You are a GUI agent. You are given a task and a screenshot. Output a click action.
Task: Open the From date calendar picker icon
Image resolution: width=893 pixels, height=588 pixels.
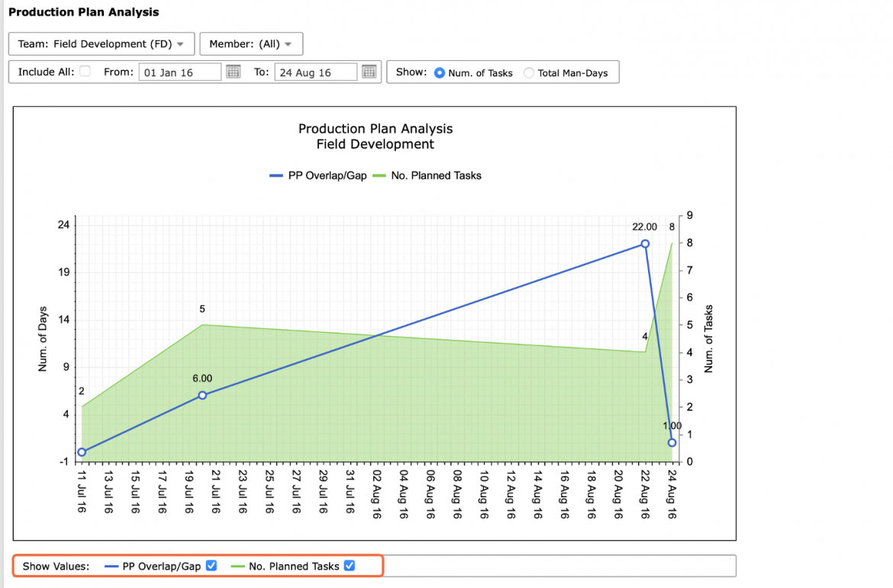point(234,72)
